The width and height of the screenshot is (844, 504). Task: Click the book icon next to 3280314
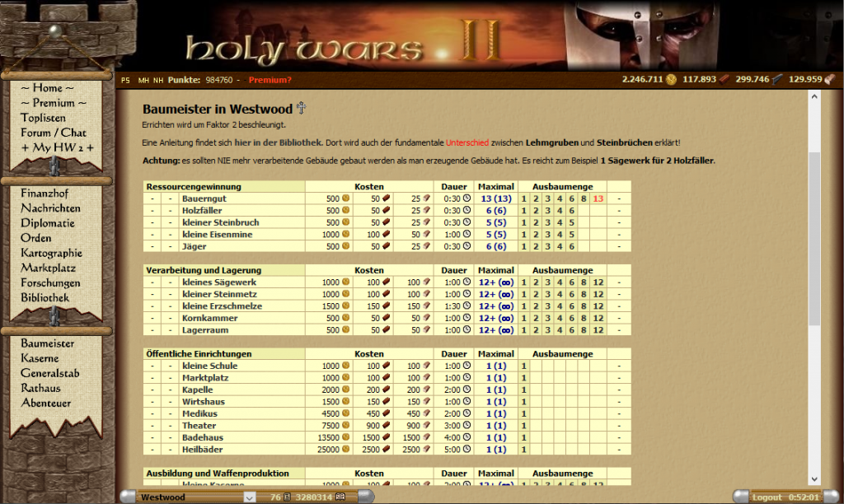(340, 497)
